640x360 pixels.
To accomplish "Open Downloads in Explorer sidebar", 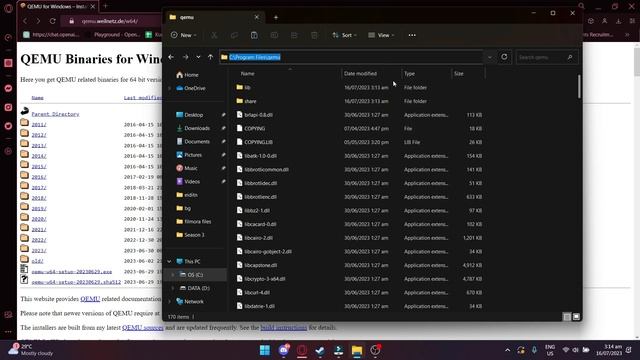I will pyautogui.click(x=193, y=128).
